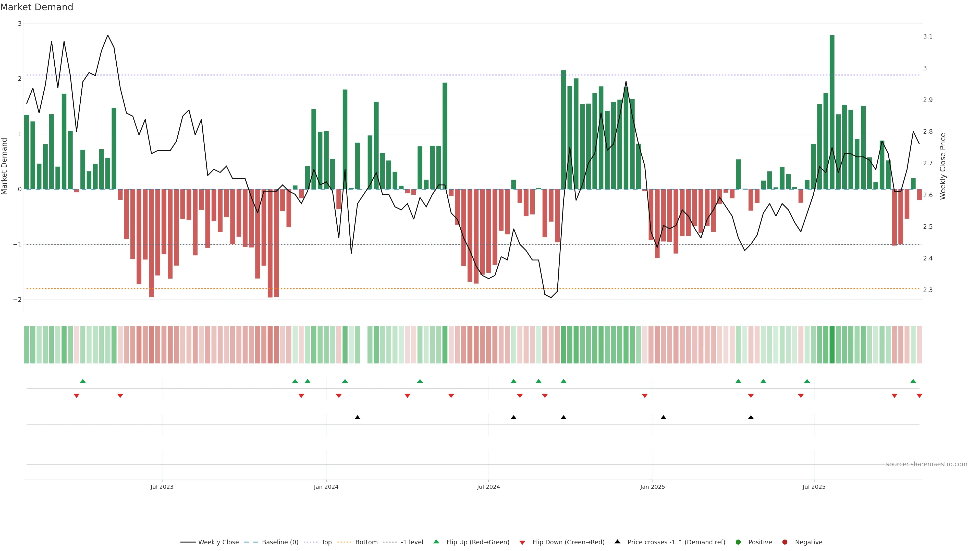Click Flip Down red triangle legend icon
Screen dimensions: 980x551
pos(522,542)
